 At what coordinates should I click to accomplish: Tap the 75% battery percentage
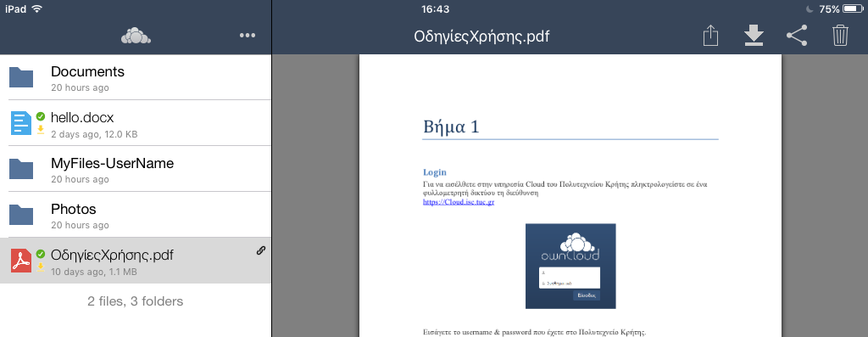(829, 8)
